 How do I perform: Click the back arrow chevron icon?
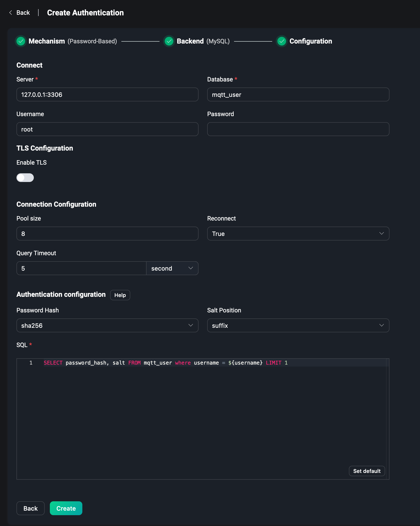click(10, 13)
